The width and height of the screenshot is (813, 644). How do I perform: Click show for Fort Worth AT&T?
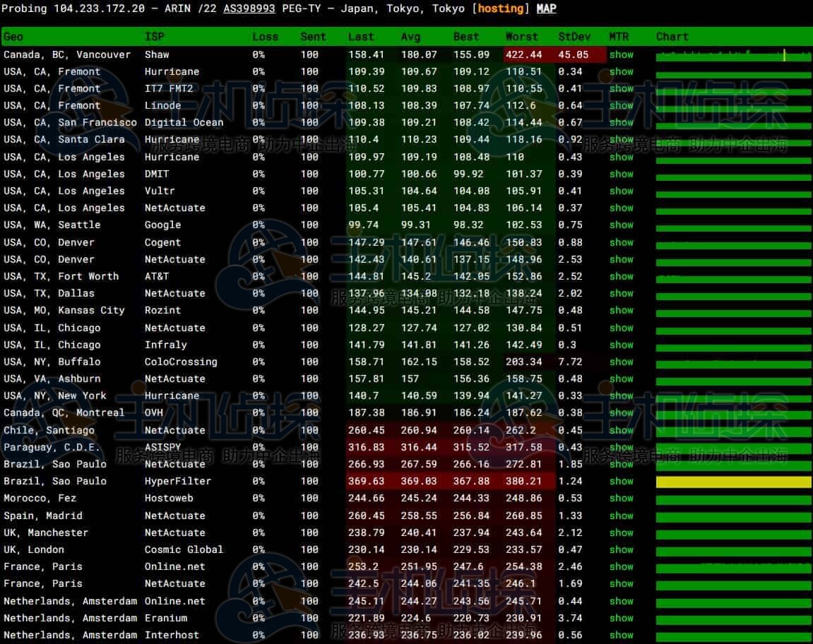tap(621, 277)
